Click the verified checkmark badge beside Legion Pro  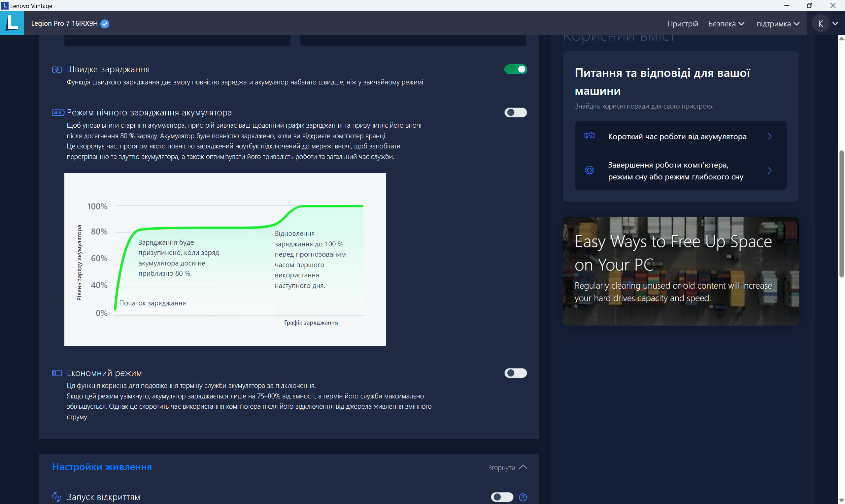[x=105, y=24]
